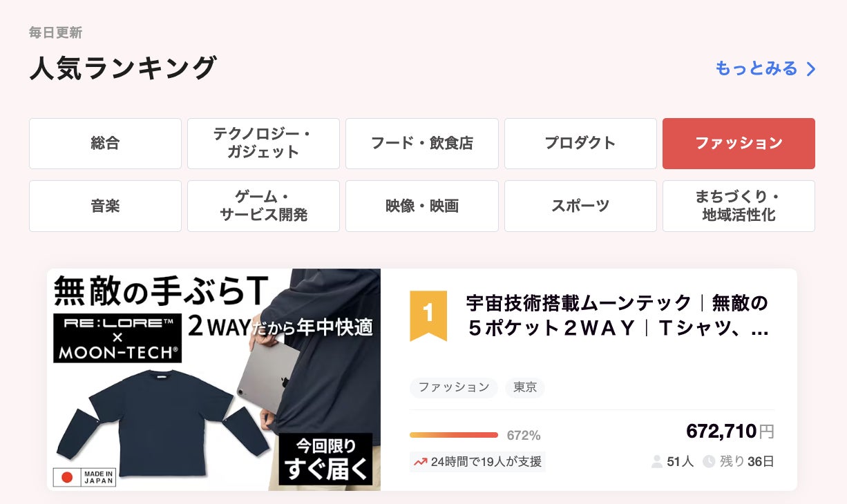
Task: Select the フード・飲食店 tab
Action: click(x=422, y=144)
